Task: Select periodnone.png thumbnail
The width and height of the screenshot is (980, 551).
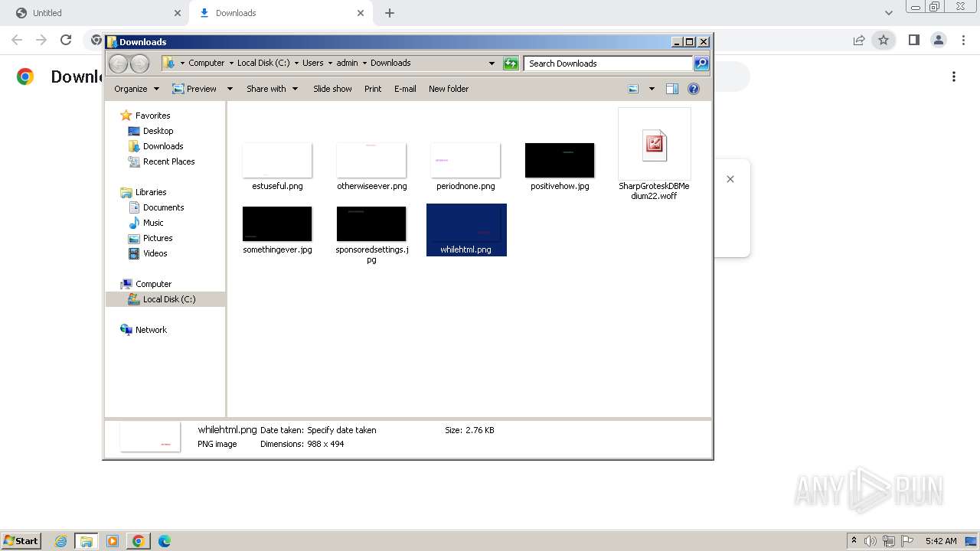Action: (x=465, y=160)
